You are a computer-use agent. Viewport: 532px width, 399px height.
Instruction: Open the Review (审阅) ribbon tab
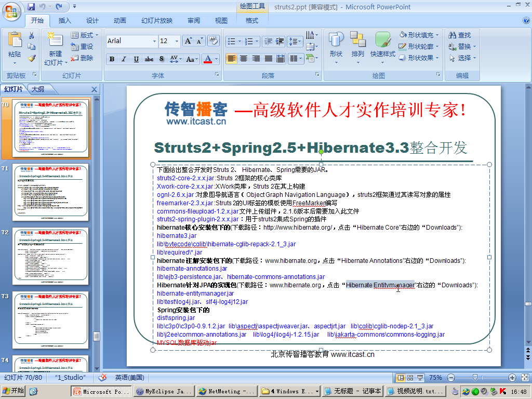(194, 21)
